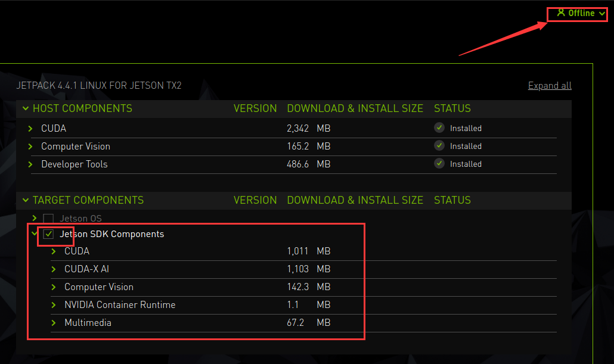The width and height of the screenshot is (614, 364).
Task: Click the Installed check icon for Computer Vision
Action: pos(439,145)
